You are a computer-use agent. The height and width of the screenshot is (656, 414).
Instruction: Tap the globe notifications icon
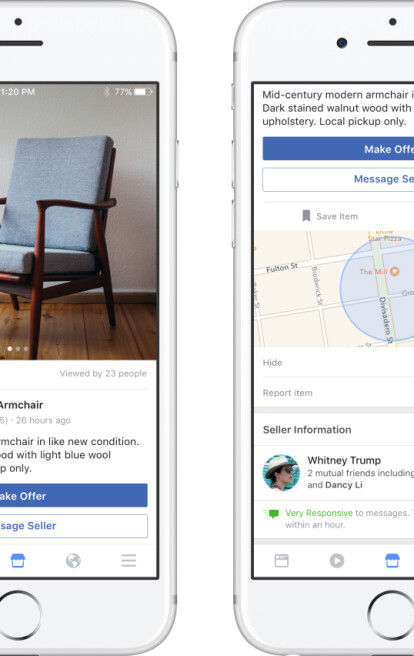click(73, 560)
